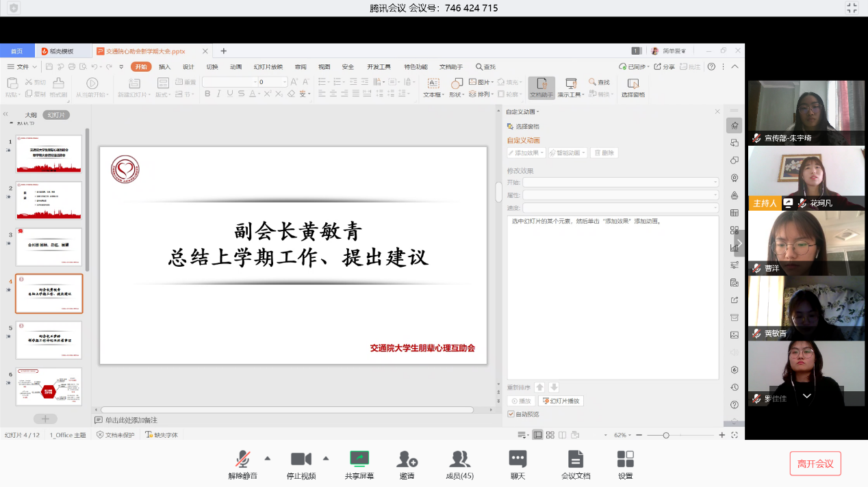This screenshot has height=487, width=868.
Task: Click the Invite (邀请) icon
Action: pos(407,459)
